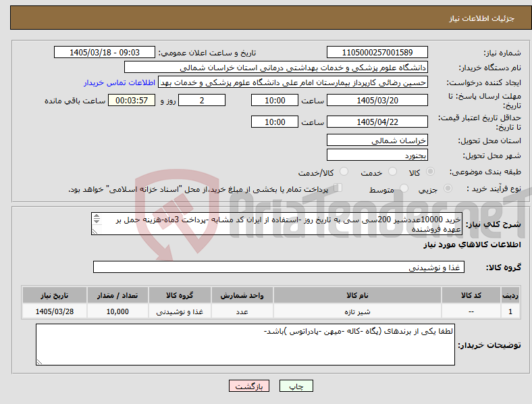Open the اطلاعات تماس خریدار link
The image size is (532, 404).
[x=119, y=82]
